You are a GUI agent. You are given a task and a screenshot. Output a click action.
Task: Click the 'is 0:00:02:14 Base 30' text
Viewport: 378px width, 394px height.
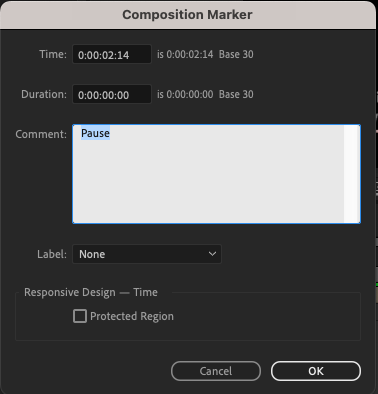tap(205, 54)
